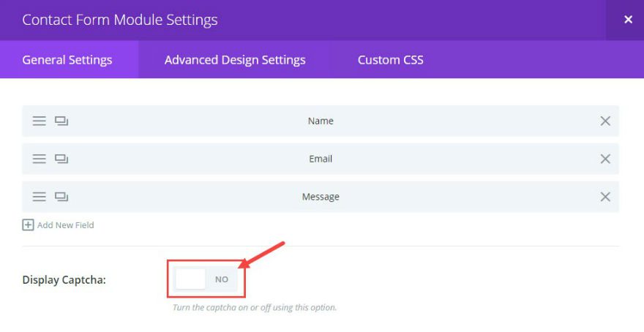Open the Email field row

pos(321,159)
